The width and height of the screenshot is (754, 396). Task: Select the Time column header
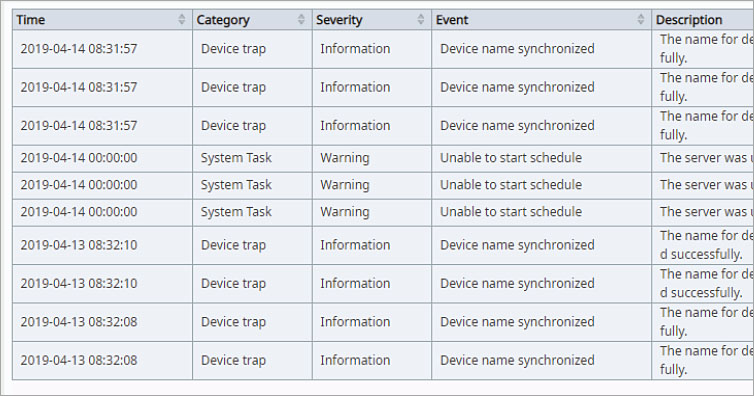[102, 20]
